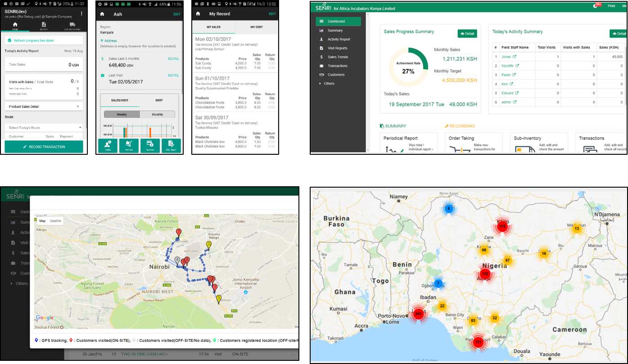This screenshot has width=628, height=364.
Task: Tap the Delivery cart action icon
Action: pos(129,146)
